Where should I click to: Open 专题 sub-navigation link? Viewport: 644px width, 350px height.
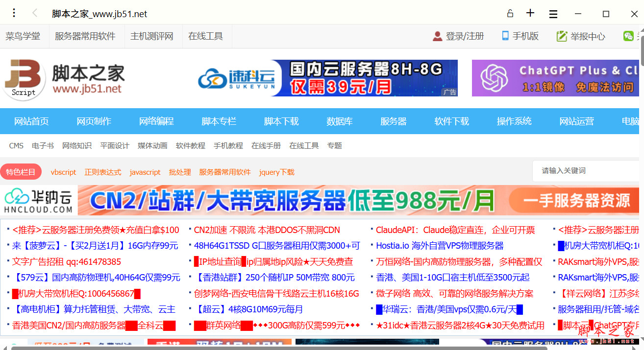[335, 146]
